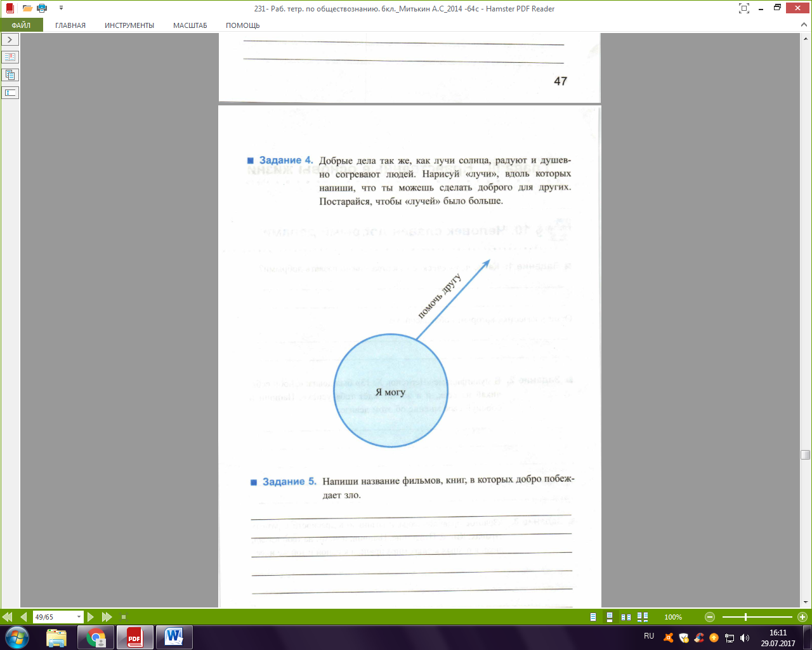Switch to Google Chrome in the taskbar

pos(96,637)
